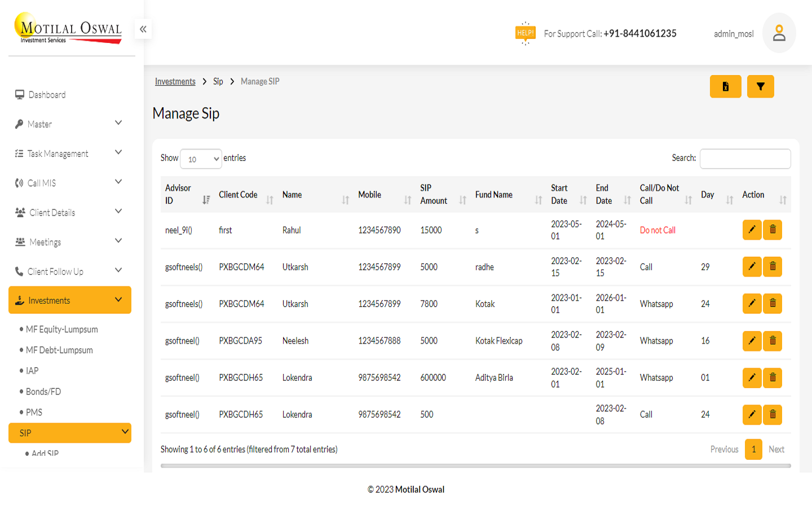812x506 pixels.
Task: Click the horizontal table scrollbar
Action: click(x=475, y=466)
